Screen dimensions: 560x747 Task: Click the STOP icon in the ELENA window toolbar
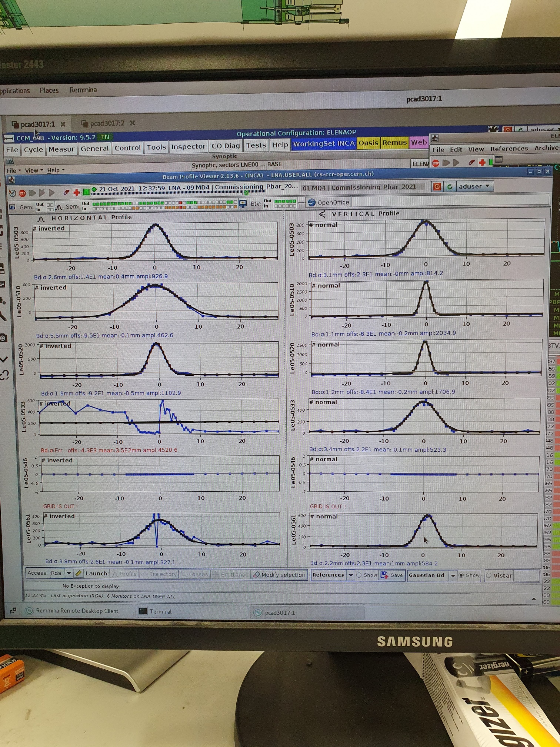click(x=436, y=163)
